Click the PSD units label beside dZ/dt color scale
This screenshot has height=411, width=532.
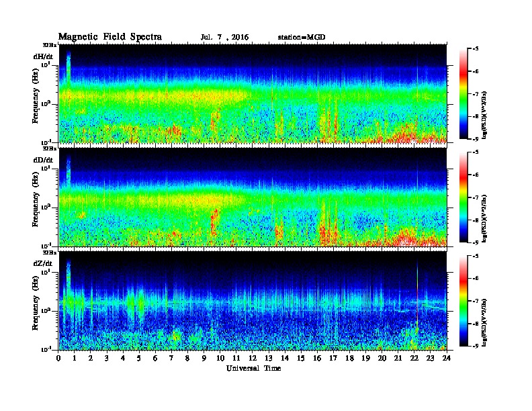(484, 322)
